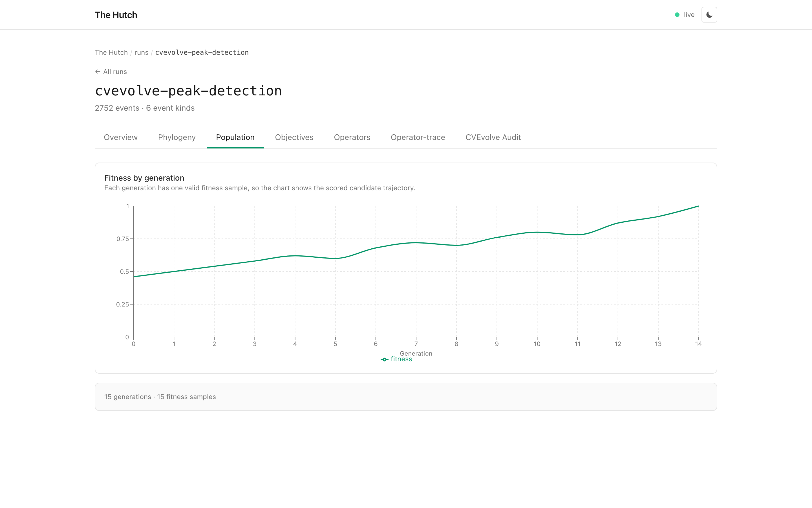Click the back arrow beside All runs
Screen dimensions: 812x508
point(98,72)
